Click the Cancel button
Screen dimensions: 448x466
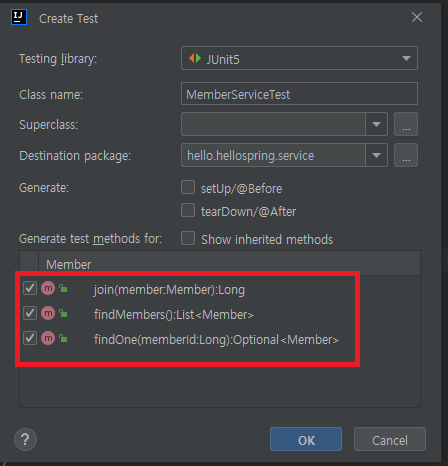click(x=390, y=439)
